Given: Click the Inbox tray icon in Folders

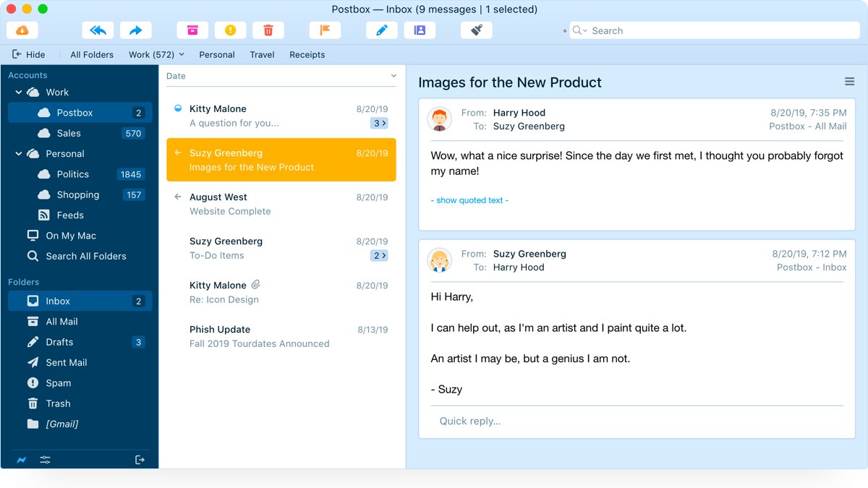Looking at the screenshot, I should (x=33, y=301).
